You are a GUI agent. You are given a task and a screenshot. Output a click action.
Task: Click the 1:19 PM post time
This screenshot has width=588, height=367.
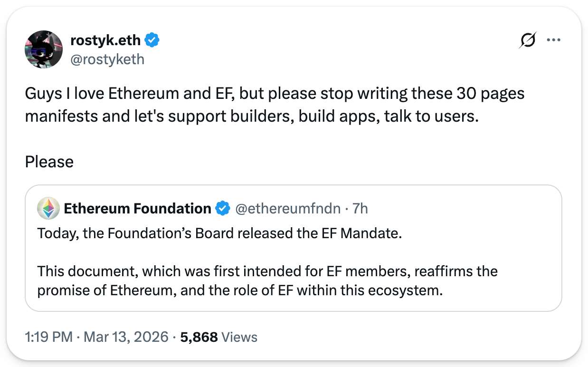(x=48, y=337)
